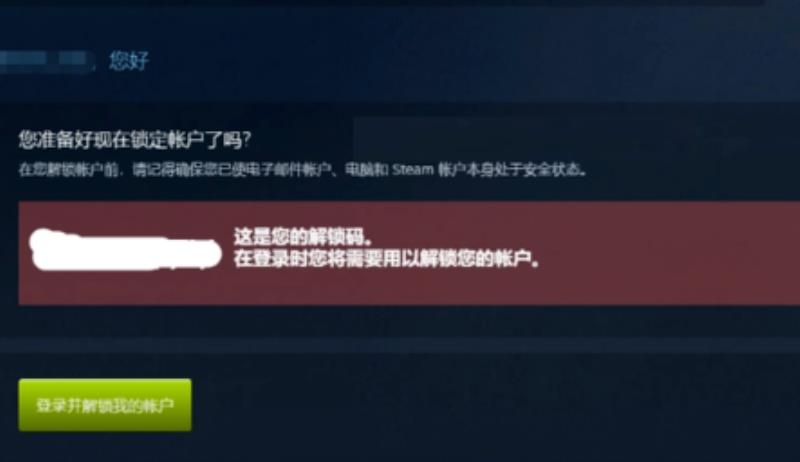This screenshot has height=462, width=800.
Task: Click the horizontal divider band below the red banner
Action: tap(400, 345)
